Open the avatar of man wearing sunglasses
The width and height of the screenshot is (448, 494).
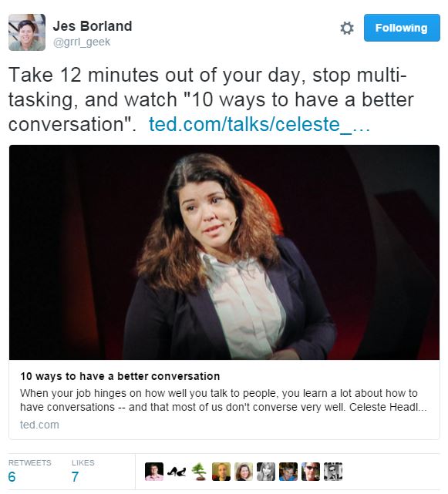[311, 472]
